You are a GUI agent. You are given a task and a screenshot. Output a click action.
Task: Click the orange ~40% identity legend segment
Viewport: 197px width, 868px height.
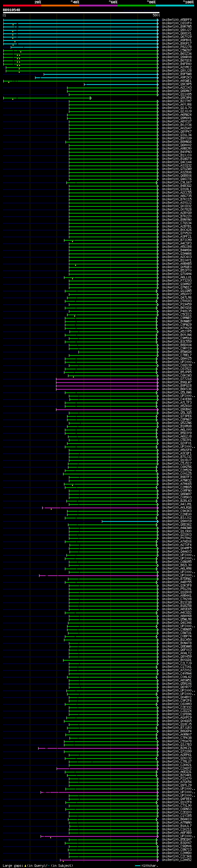(x=60, y=6)
